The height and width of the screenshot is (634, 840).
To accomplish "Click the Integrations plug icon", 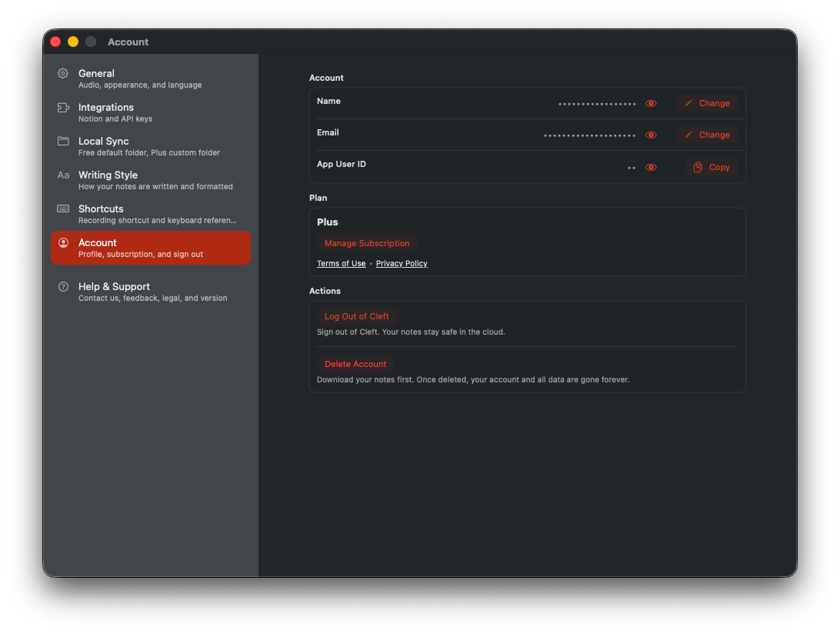I will (x=63, y=107).
